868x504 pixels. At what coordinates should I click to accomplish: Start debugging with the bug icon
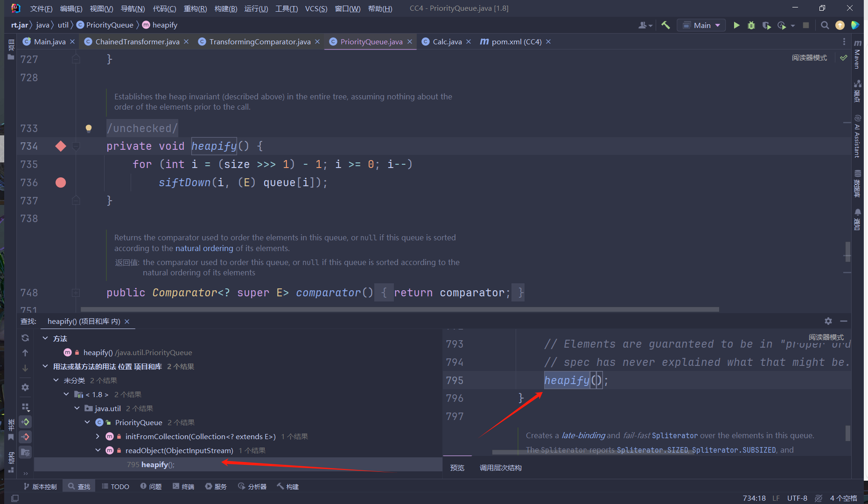pyautogui.click(x=751, y=25)
